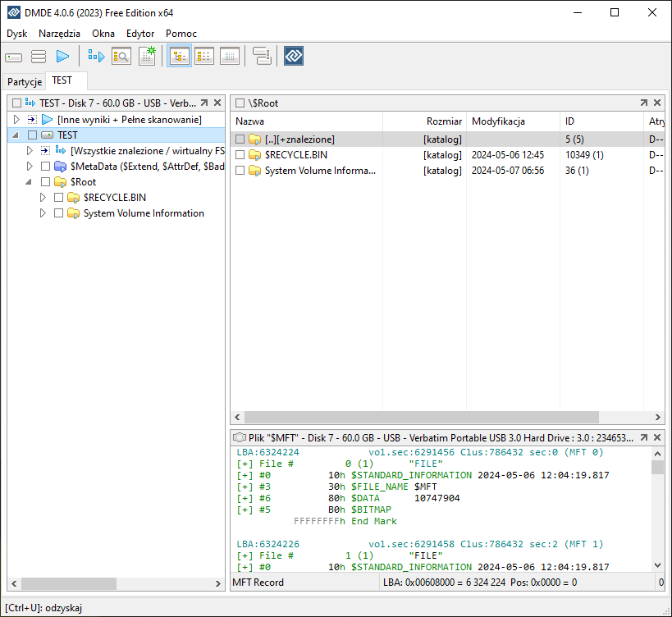The image size is (672, 617).
Task: Open the select disk toolbar icon
Action: coord(14,57)
